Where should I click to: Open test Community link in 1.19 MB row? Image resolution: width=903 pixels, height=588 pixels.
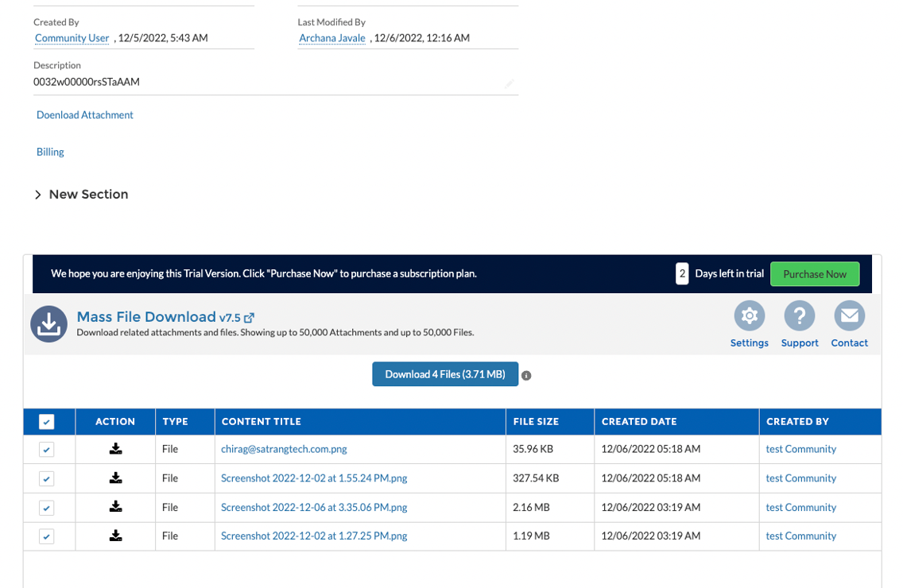[x=801, y=536]
